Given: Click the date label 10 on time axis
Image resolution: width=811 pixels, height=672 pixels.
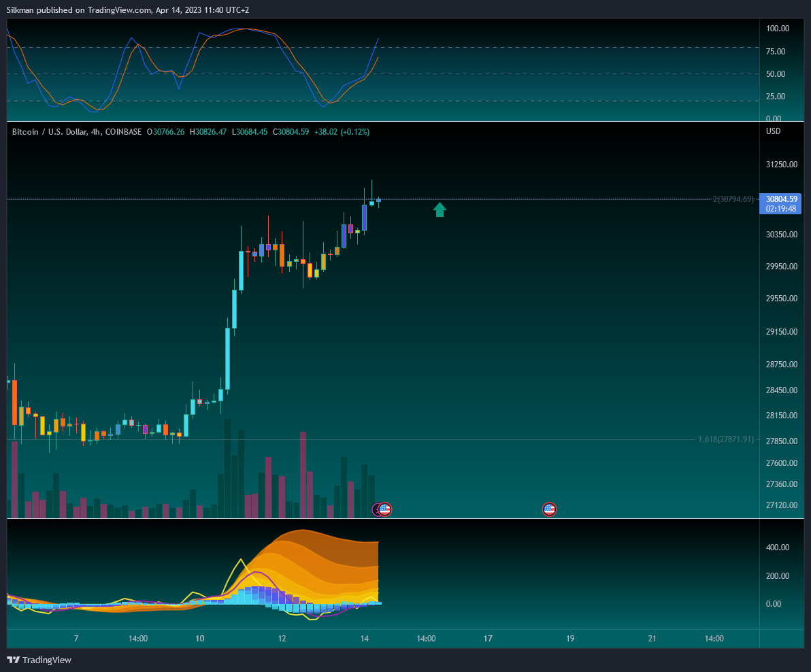Looking at the screenshot, I should [x=199, y=639].
